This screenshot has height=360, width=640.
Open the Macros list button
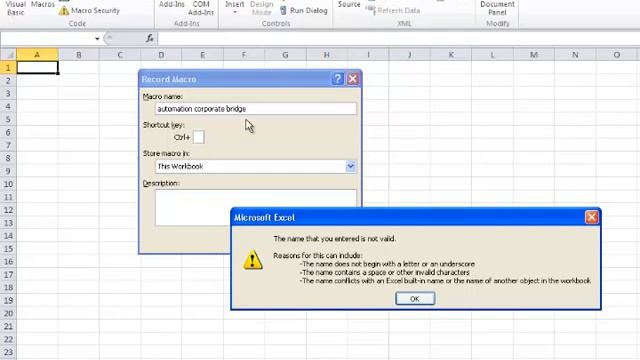pyautogui.click(x=43, y=4)
